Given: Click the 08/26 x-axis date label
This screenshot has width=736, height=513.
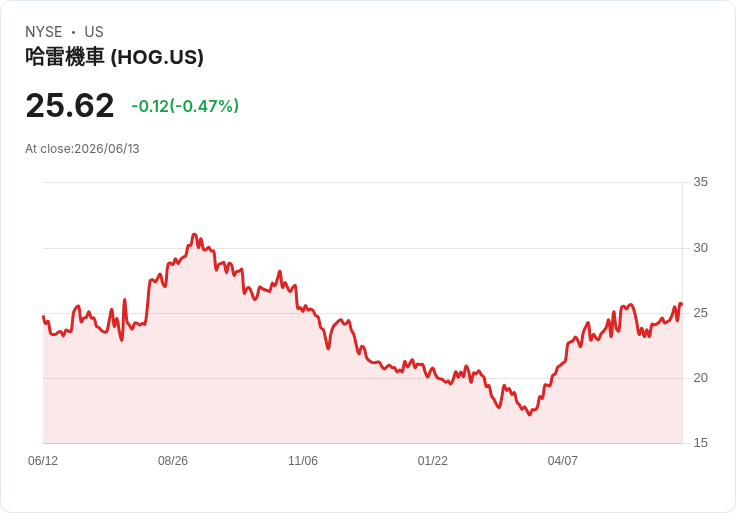Looking at the screenshot, I should [x=173, y=461].
